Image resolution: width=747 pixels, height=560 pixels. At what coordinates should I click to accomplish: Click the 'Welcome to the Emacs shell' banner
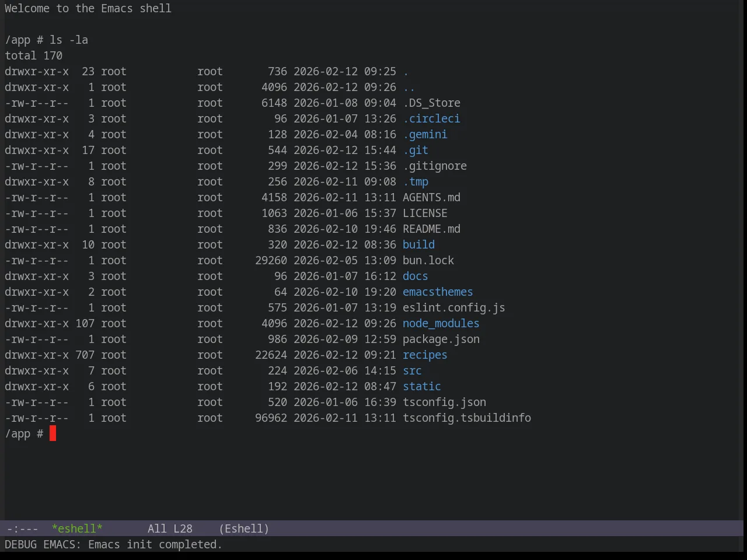click(x=88, y=8)
